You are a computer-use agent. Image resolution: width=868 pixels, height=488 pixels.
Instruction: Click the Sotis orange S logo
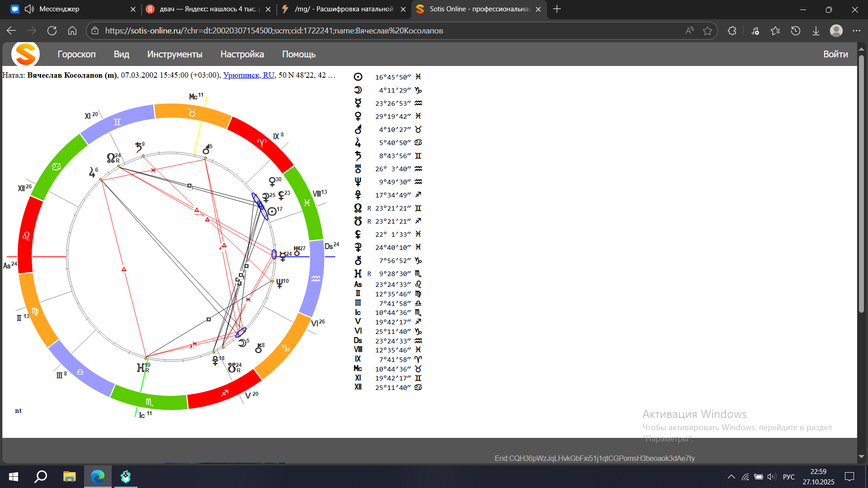(25, 54)
